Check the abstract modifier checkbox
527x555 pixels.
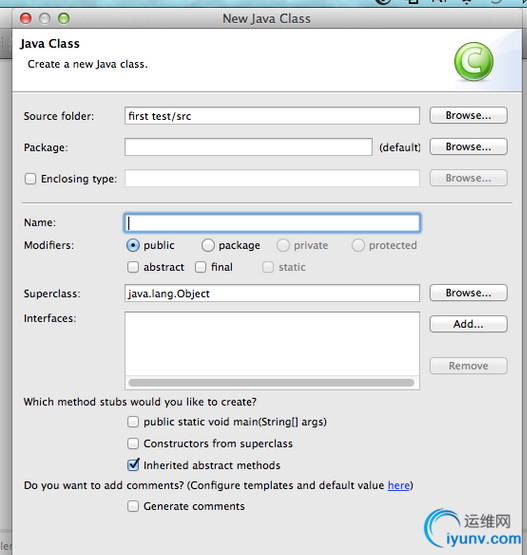[133, 267]
